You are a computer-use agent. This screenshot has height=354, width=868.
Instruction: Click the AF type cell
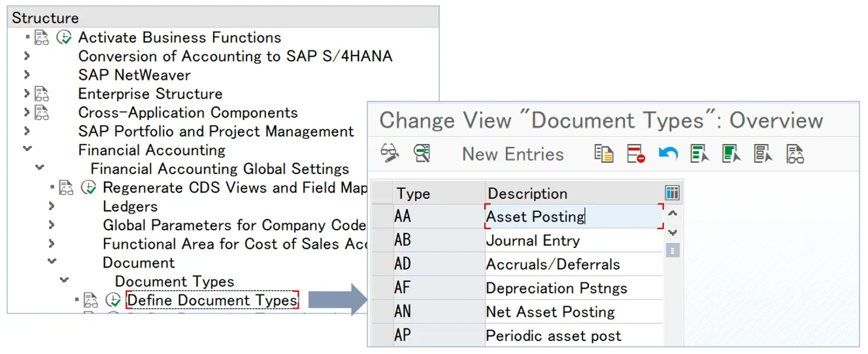(x=439, y=288)
